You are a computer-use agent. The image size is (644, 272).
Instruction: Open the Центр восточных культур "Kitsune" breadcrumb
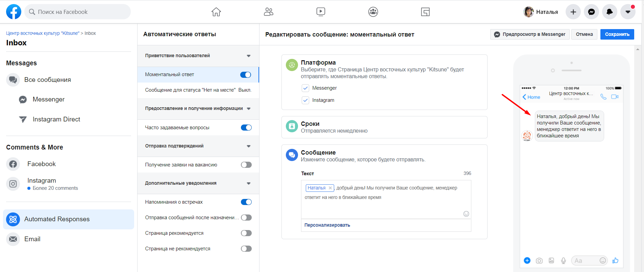(43, 33)
